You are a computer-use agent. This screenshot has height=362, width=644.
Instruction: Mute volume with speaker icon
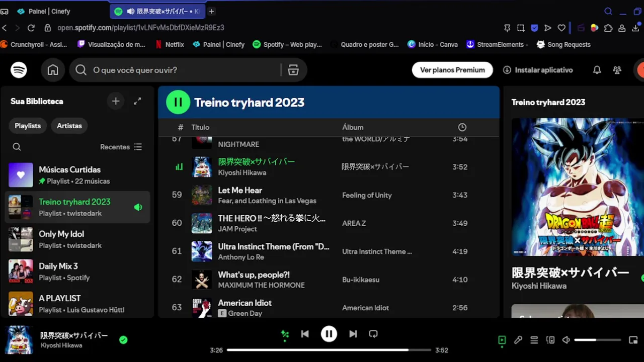(566, 340)
